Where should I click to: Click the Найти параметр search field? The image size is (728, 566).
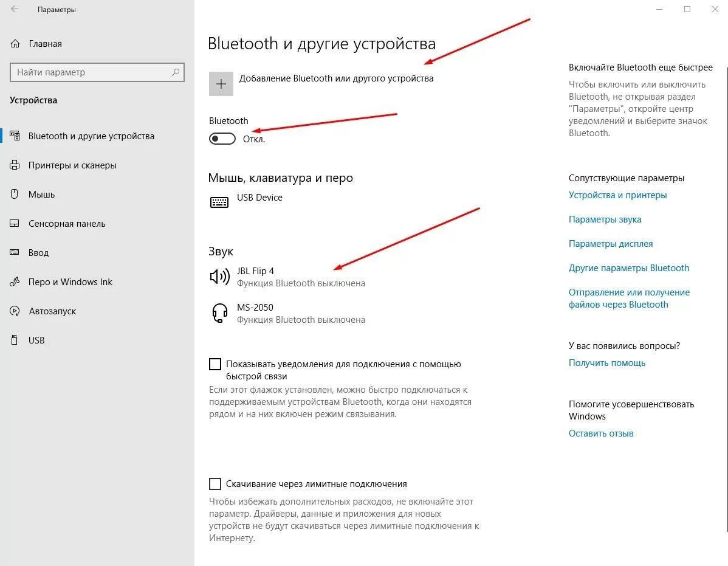point(97,72)
